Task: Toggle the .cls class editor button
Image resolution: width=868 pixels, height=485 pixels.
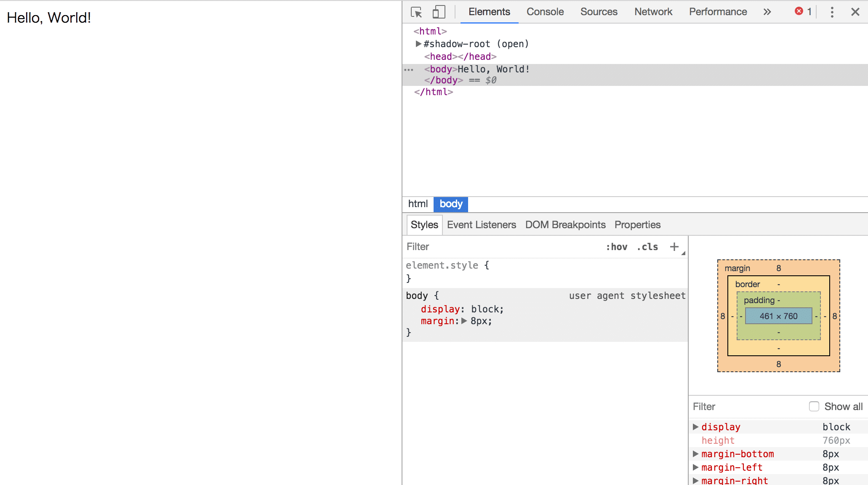Action: coord(647,247)
